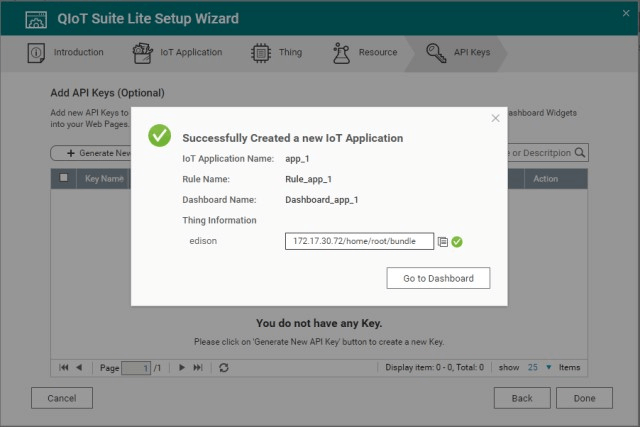Image resolution: width=640 pixels, height=427 pixels.
Task: Go to the previous page of keys
Action: click(x=79, y=368)
